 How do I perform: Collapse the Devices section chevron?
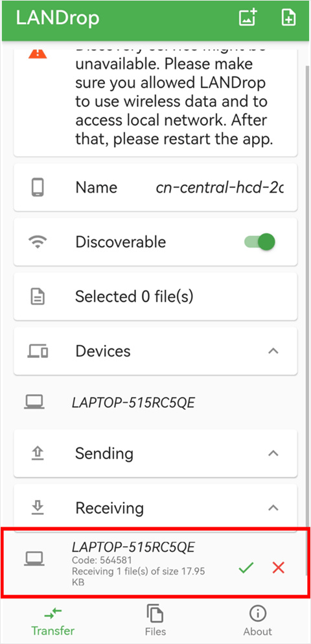[273, 351]
